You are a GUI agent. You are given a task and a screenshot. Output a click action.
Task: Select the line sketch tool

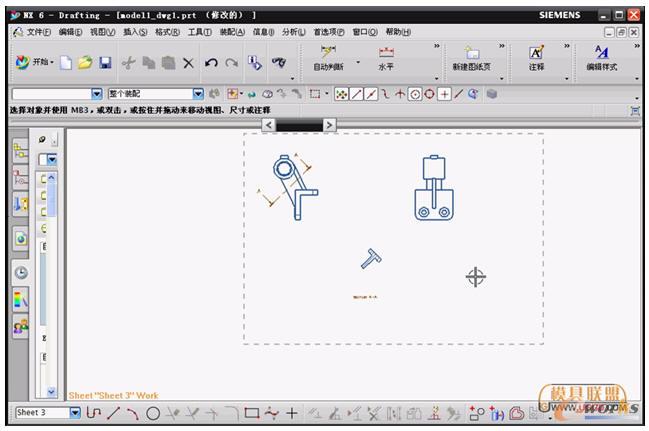(113, 412)
